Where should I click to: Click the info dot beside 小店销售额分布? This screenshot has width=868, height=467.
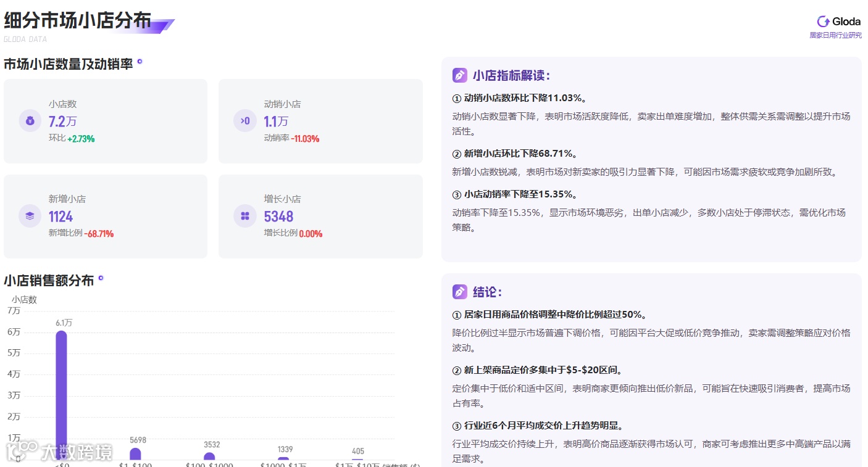tap(101, 278)
